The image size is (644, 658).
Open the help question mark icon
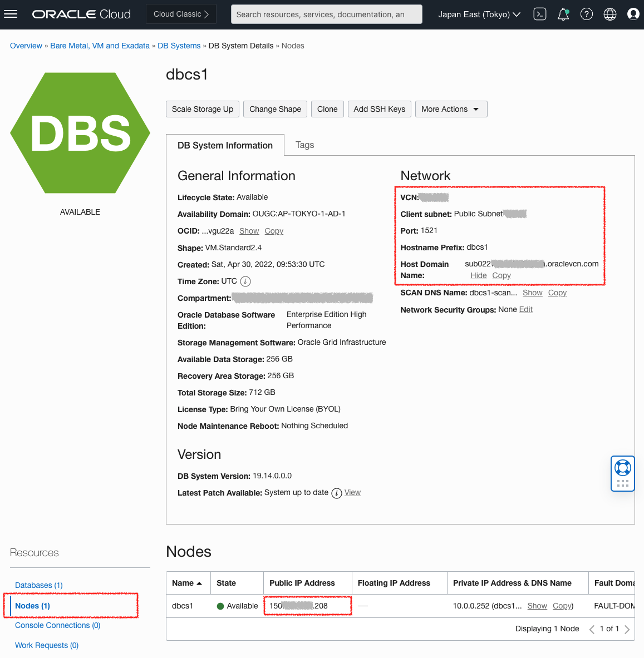(x=587, y=14)
